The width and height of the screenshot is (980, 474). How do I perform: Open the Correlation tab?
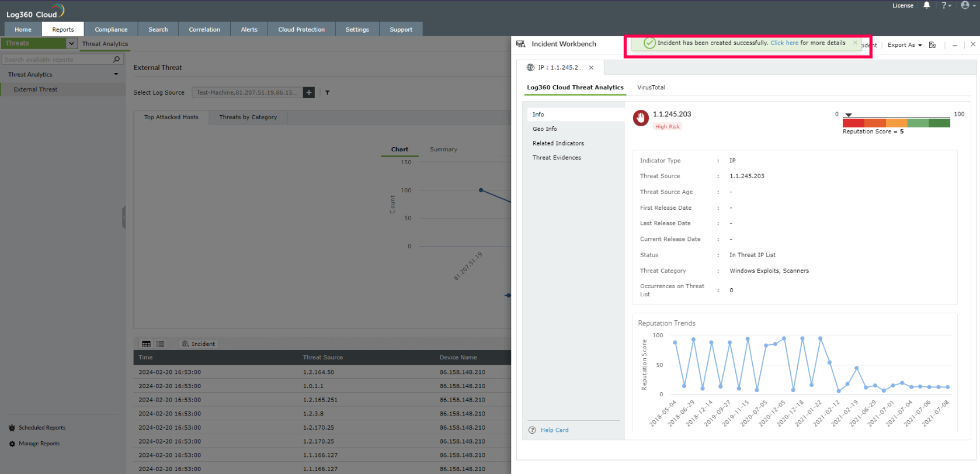pos(204,29)
